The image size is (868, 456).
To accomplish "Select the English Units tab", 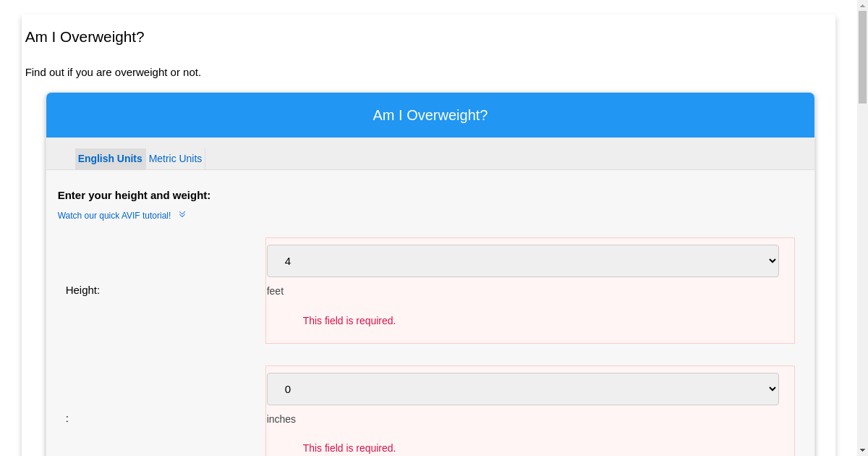I will click(110, 159).
